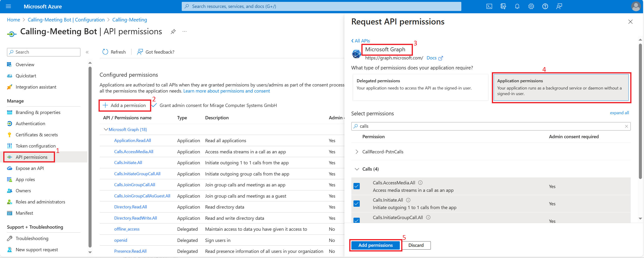The height and width of the screenshot is (258, 644).
Task: Open Microsoft Graph Docs external link
Action: [x=435, y=58]
